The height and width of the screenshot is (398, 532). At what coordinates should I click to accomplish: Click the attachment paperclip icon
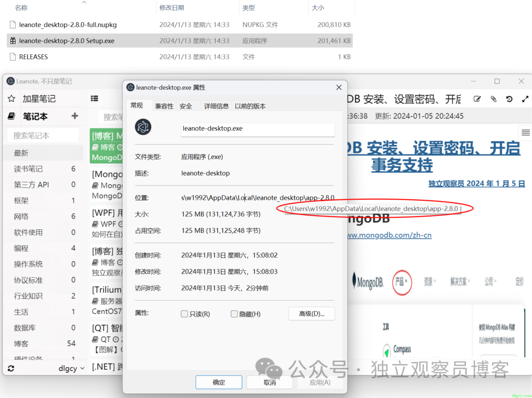(493, 99)
